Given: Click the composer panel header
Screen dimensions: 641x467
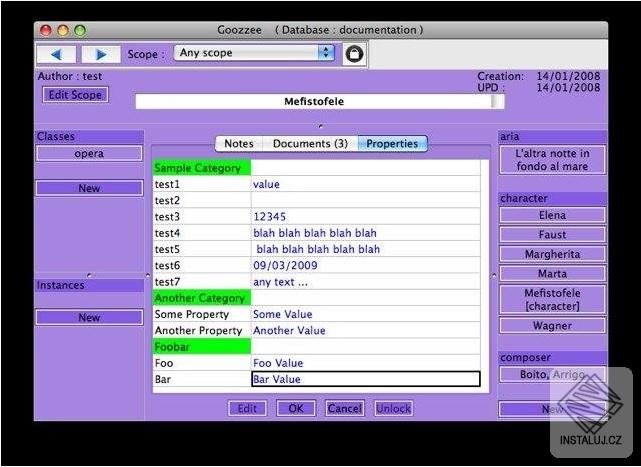Looking at the screenshot, I should (552, 357).
